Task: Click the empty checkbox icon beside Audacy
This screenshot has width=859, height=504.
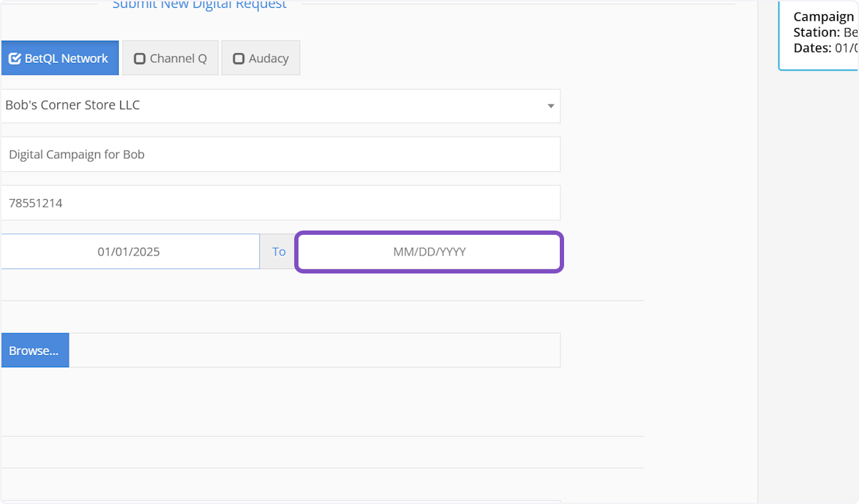Action: coord(239,59)
